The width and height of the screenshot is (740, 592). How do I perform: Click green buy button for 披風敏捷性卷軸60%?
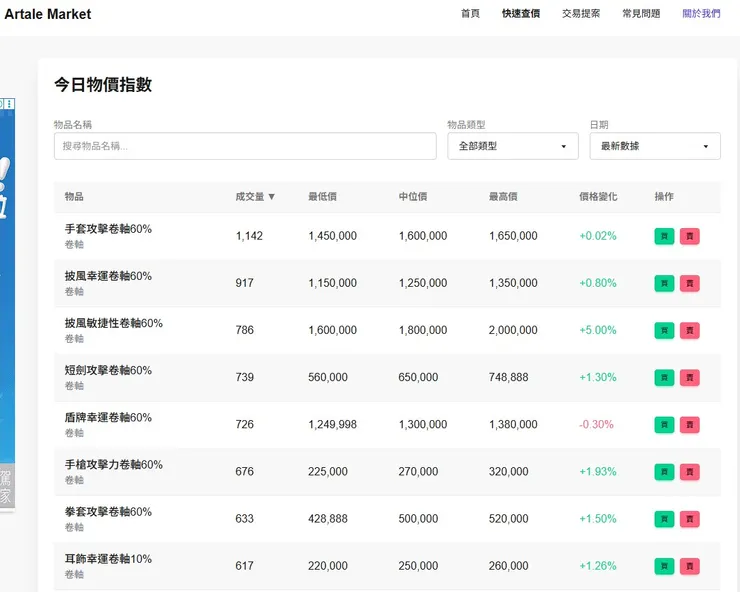click(x=664, y=330)
